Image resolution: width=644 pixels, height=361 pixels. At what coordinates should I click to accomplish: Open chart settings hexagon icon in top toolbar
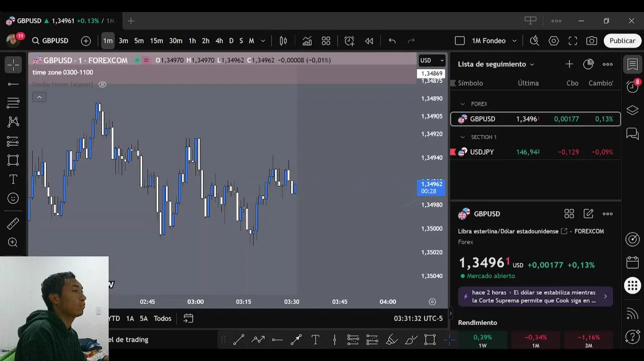554,41
